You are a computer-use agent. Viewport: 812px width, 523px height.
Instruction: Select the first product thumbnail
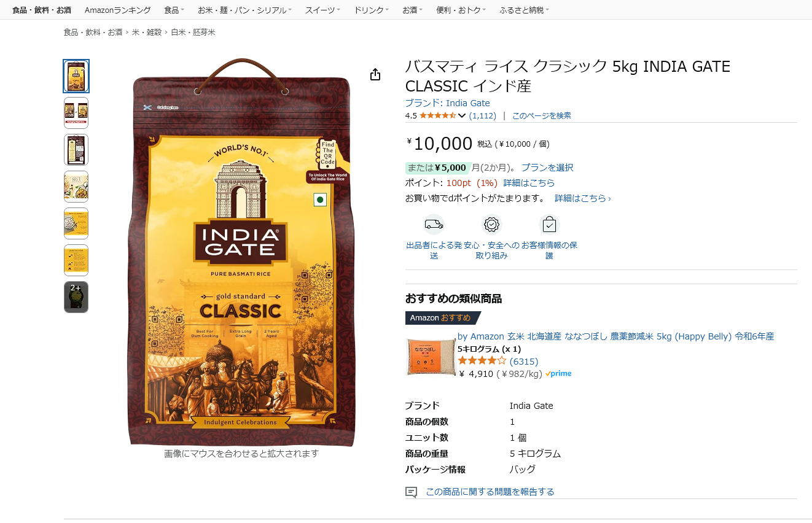pos(76,76)
